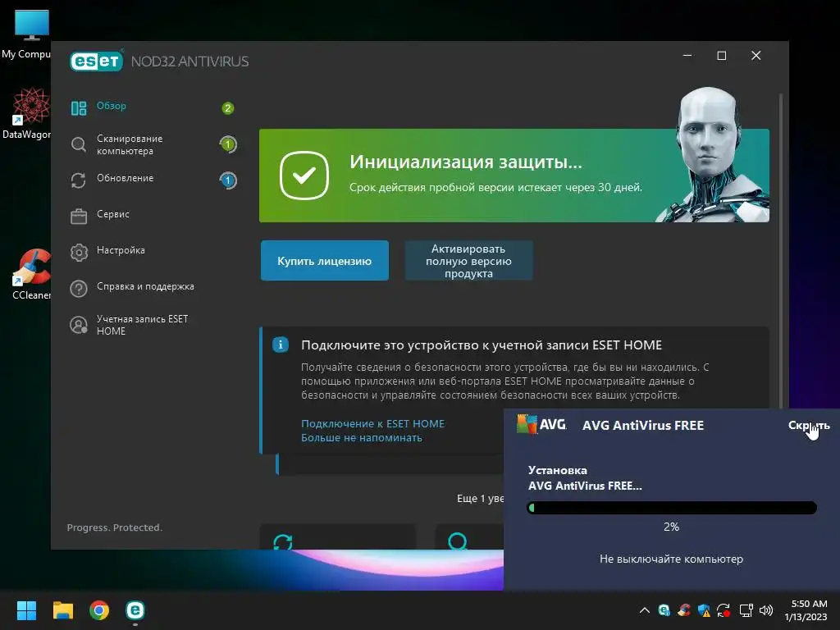The height and width of the screenshot is (630, 840).
Task: Click the Windows Security shield tray icon
Action: point(704,610)
